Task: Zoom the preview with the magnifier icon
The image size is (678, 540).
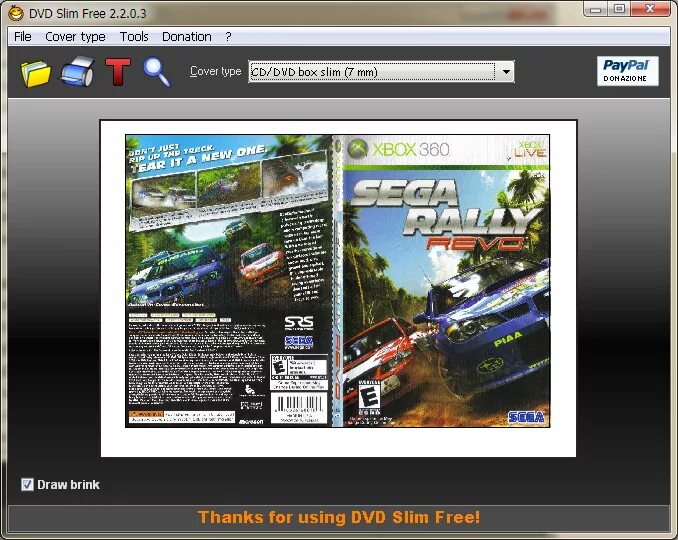Action: coord(157,72)
